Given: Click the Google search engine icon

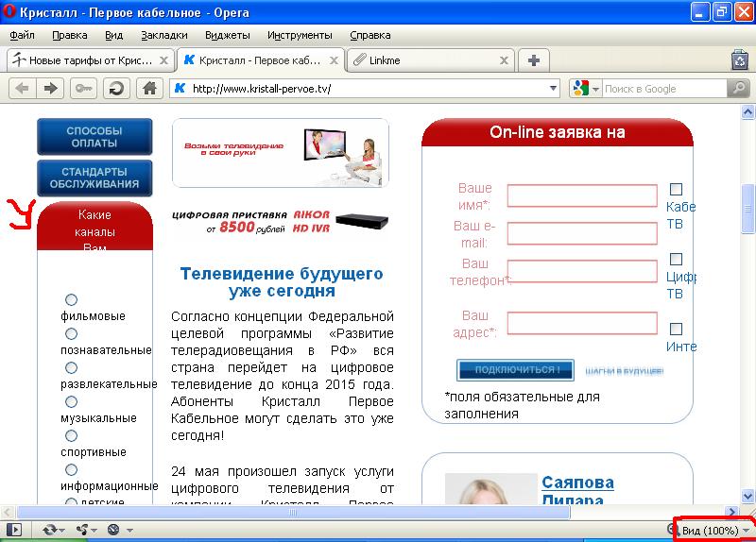Looking at the screenshot, I should click(x=581, y=89).
